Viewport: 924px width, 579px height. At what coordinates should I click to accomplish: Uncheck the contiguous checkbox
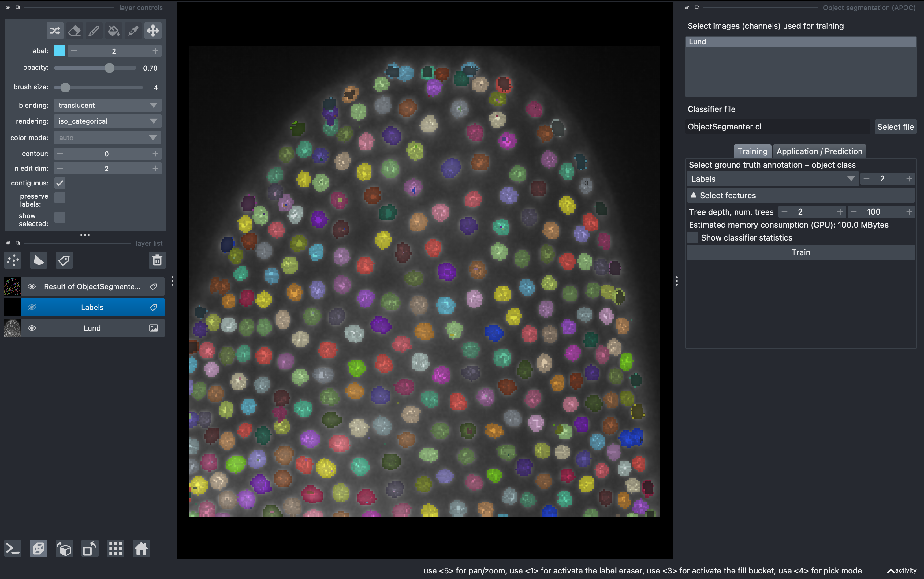tap(60, 183)
